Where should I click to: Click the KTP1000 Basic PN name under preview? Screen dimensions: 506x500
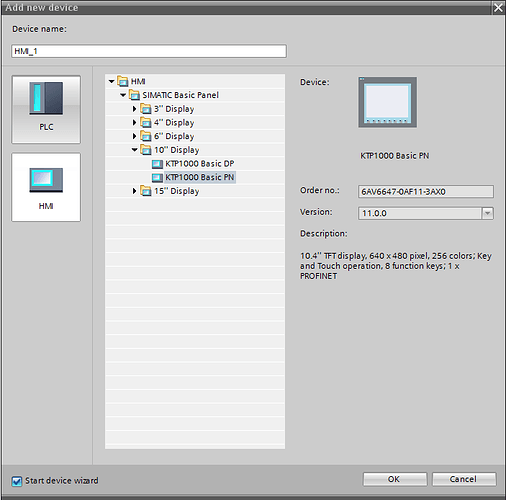[395, 156]
